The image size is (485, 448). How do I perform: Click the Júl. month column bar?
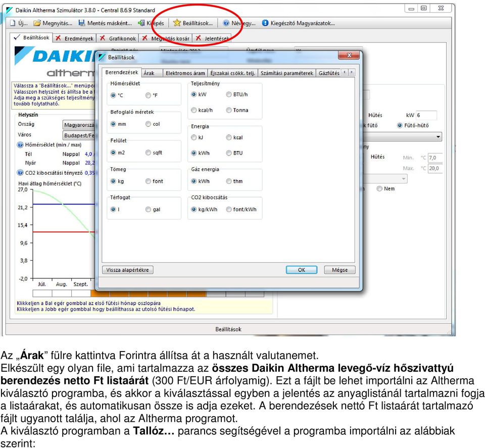click(x=42, y=293)
